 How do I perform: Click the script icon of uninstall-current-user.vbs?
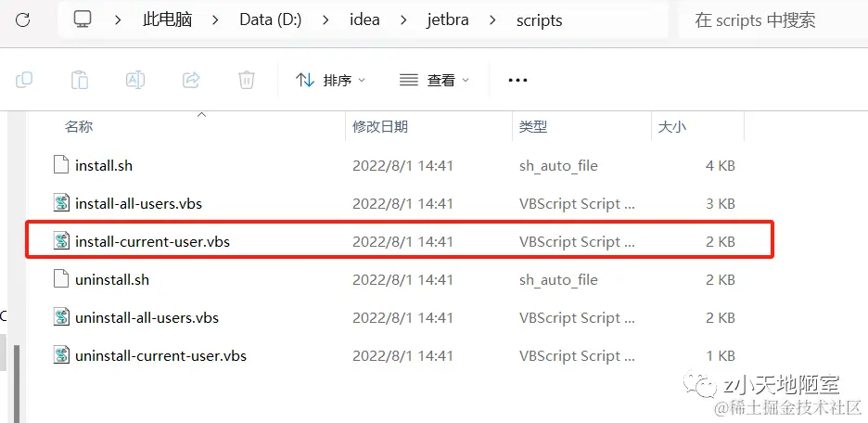click(x=61, y=355)
